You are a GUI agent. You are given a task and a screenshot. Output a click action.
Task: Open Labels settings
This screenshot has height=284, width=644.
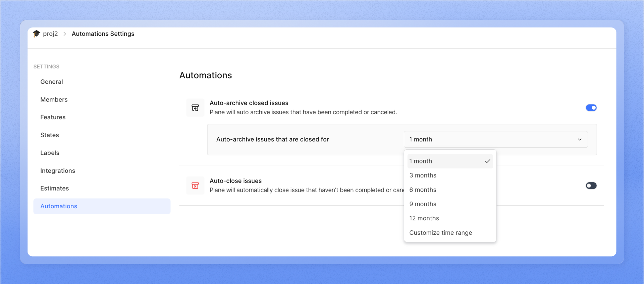point(102,153)
